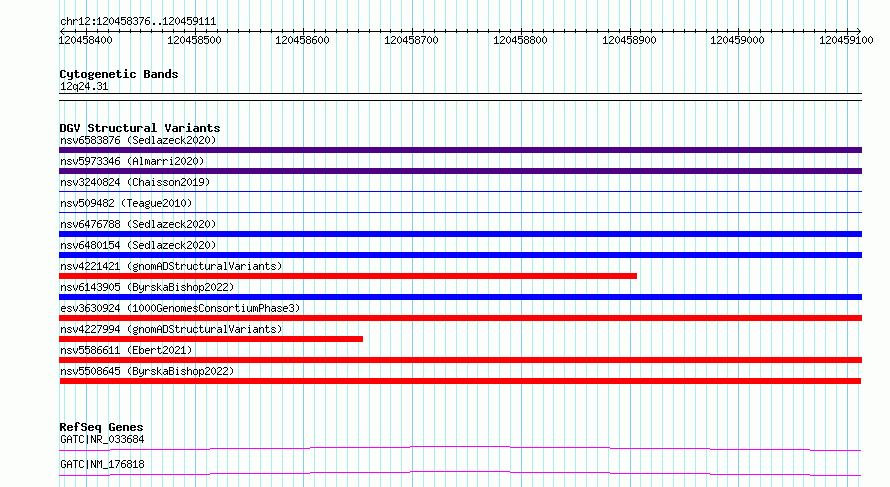This screenshot has width=890, height=487.
Task: Click the 120458800 ruler tick label
Action: pos(520,40)
